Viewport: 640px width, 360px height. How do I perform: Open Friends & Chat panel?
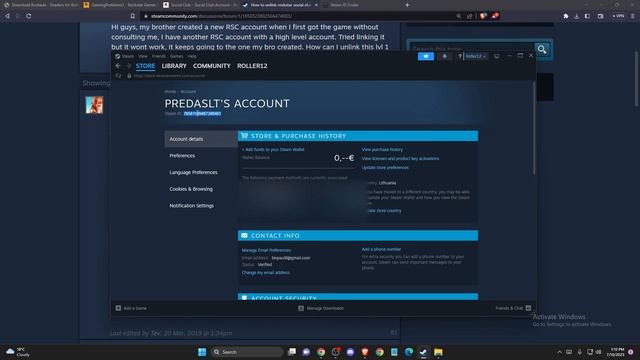pos(513,308)
